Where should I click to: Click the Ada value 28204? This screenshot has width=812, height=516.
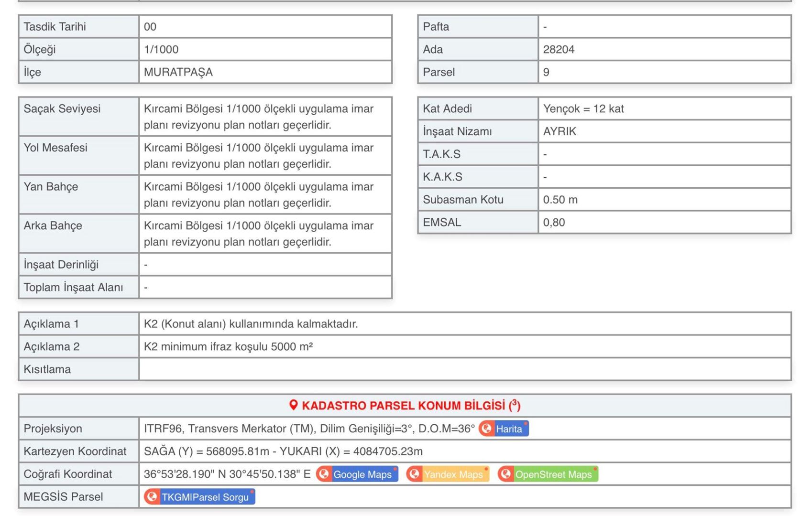point(559,50)
